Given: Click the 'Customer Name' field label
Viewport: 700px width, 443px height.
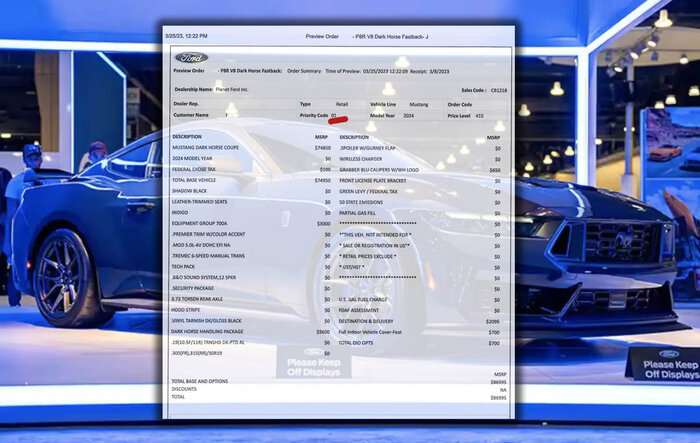Looking at the screenshot, I should pyautogui.click(x=191, y=115).
